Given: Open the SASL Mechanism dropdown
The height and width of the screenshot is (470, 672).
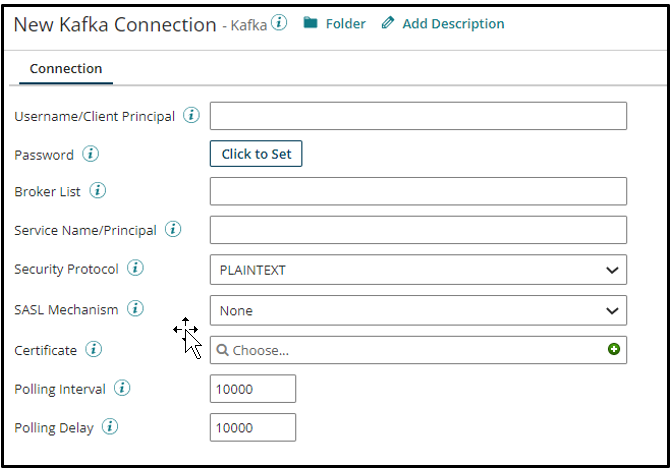Looking at the screenshot, I should (x=418, y=310).
